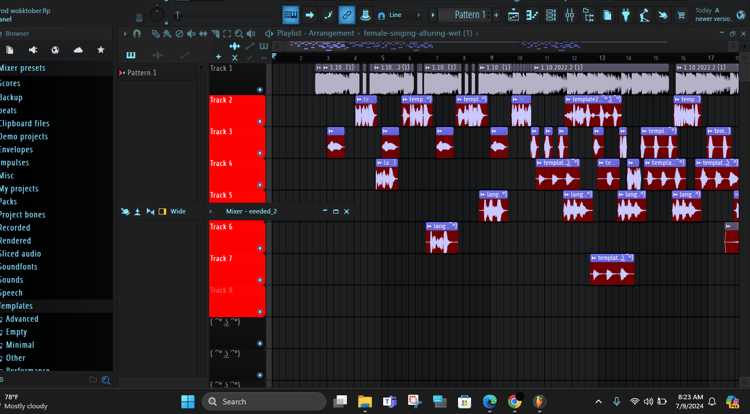Toggle mute dot on Track 7
Screen dimensions: 750x414
pyautogui.click(x=260, y=280)
